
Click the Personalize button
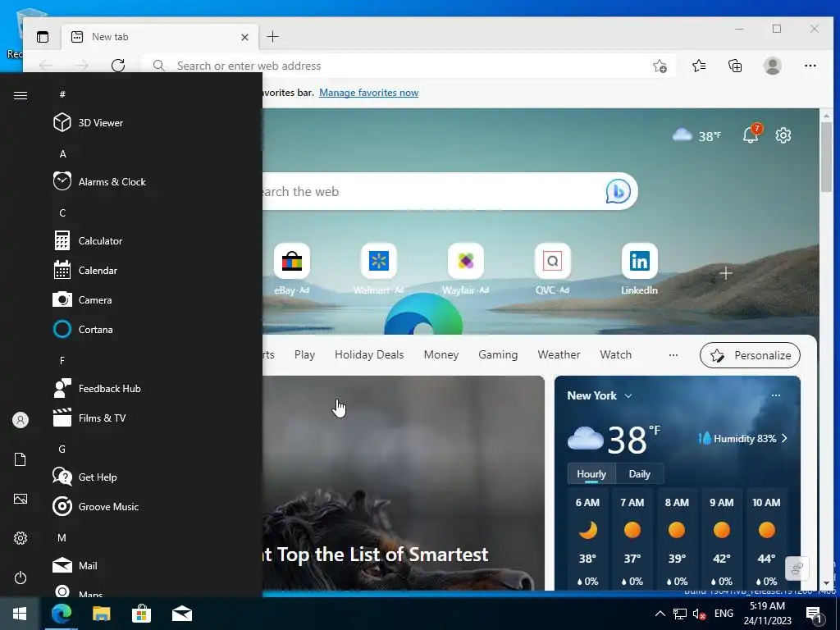coord(750,355)
